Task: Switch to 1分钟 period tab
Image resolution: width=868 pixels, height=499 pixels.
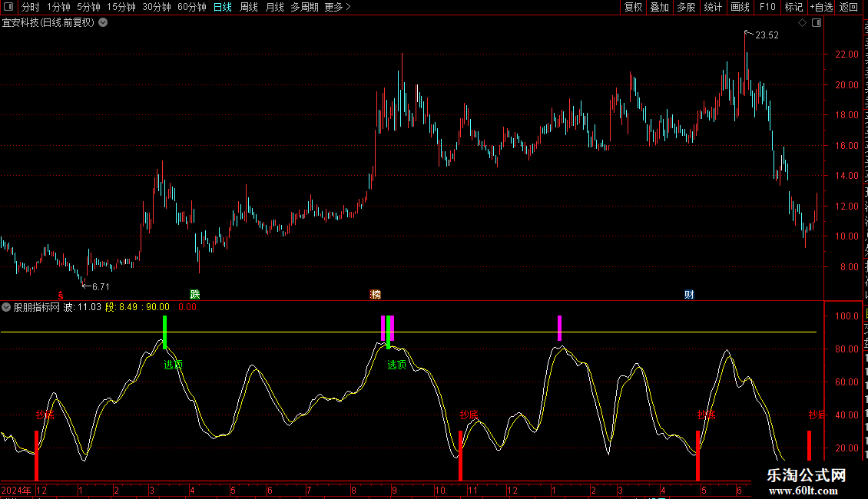Action: tap(58, 7)
